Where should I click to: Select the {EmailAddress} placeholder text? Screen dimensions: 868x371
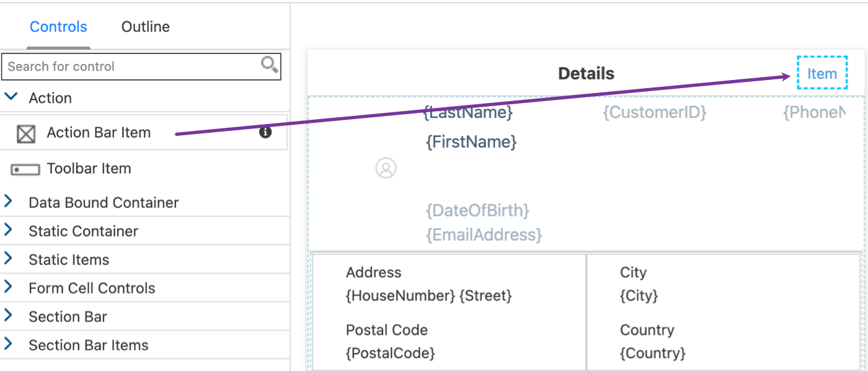pyautogui.click(x=484, y=235)
